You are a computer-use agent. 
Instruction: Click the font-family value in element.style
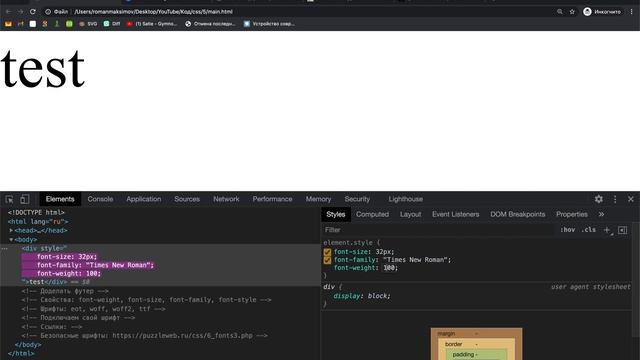(415, 260)
